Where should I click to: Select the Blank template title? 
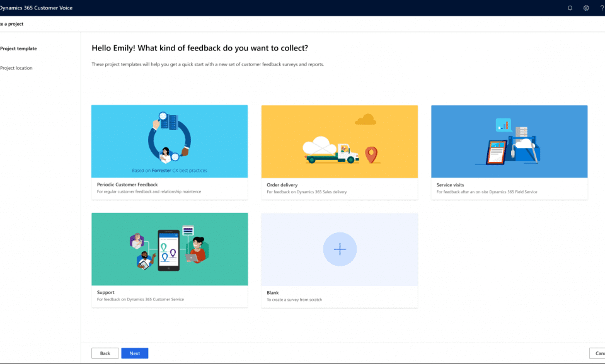(273, 293)
